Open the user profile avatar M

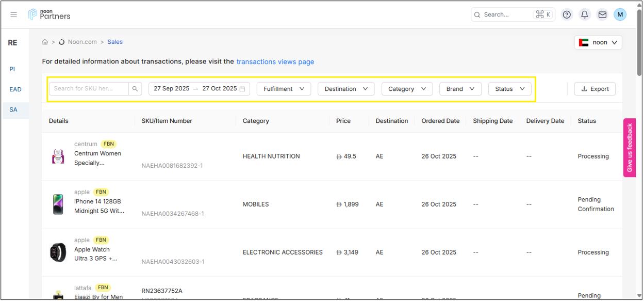(620, 14)
